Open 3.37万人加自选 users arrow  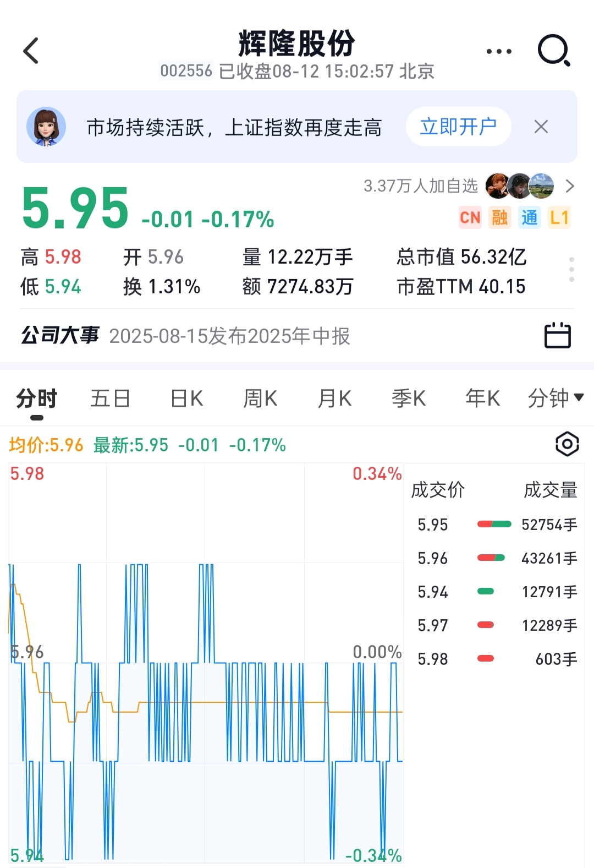570,186
